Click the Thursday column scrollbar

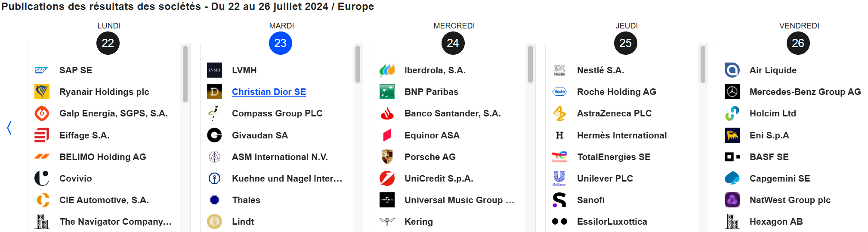coord(703,65)
